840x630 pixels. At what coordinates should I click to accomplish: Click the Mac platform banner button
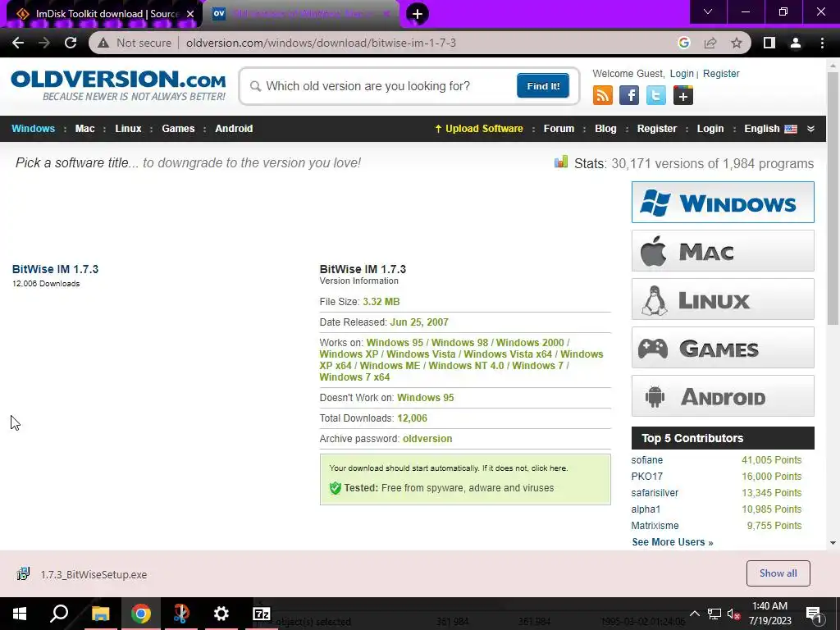coord(723,251)
